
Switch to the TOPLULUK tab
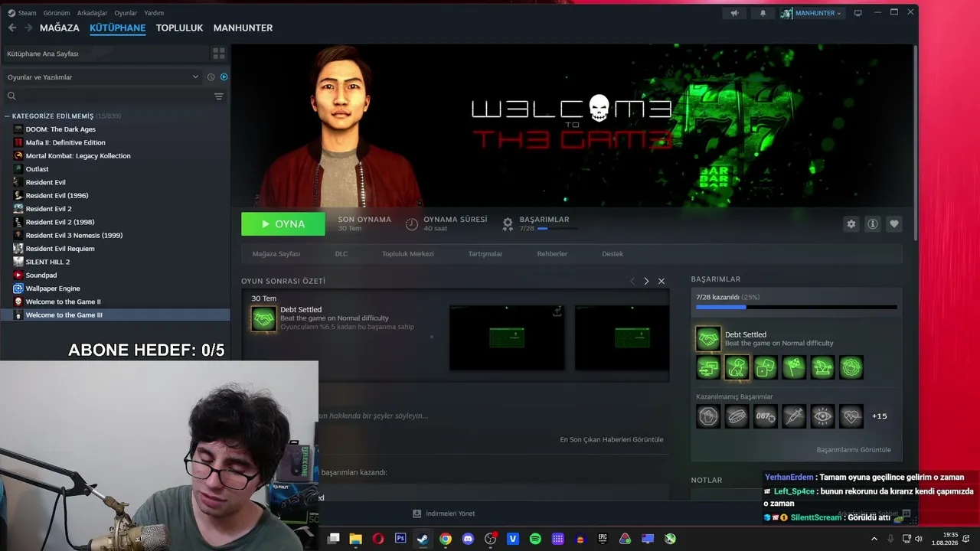(x=179, y=28)
